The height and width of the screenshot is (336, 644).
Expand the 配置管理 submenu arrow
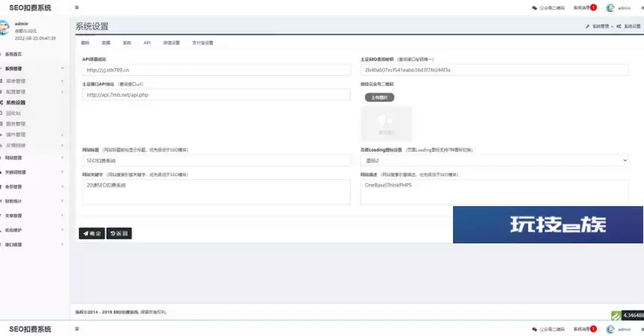tap(63, 92)
